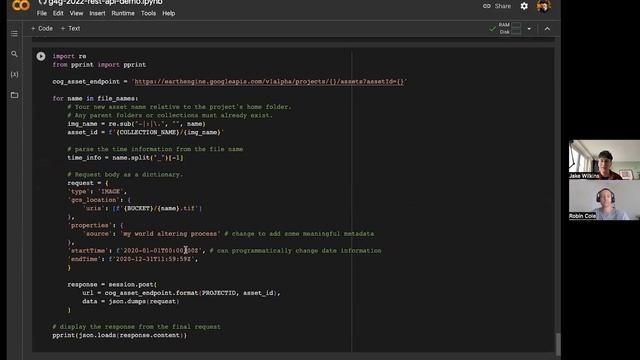640x360 pixels.
Task: Click the '# Your new asset name' comment
Action: click(x=180, y=107)
